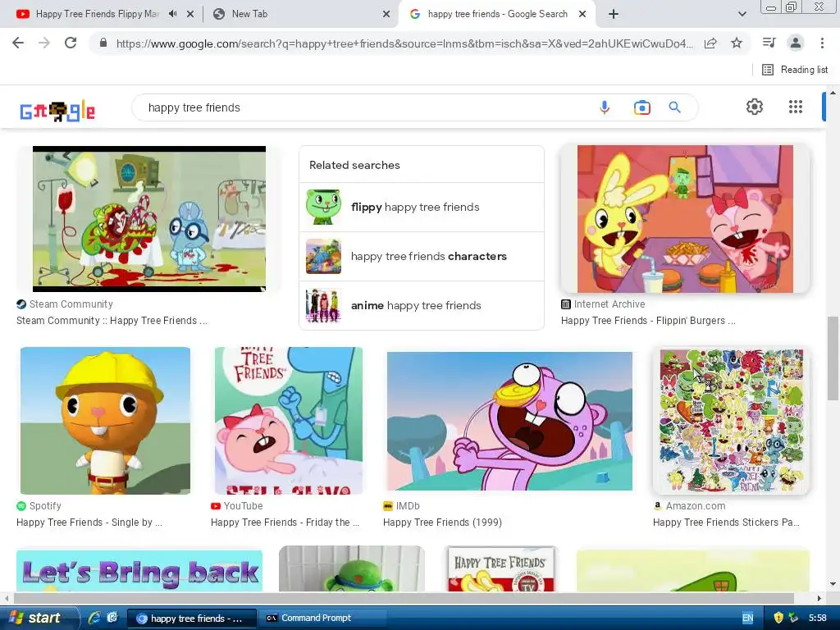Search by image camera icon

tap(641, 107)
